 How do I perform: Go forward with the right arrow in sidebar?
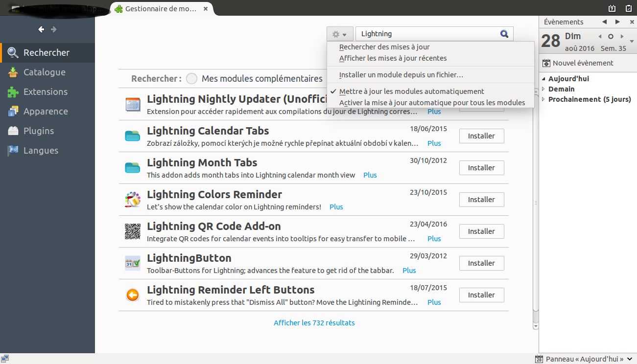[54, 29]
